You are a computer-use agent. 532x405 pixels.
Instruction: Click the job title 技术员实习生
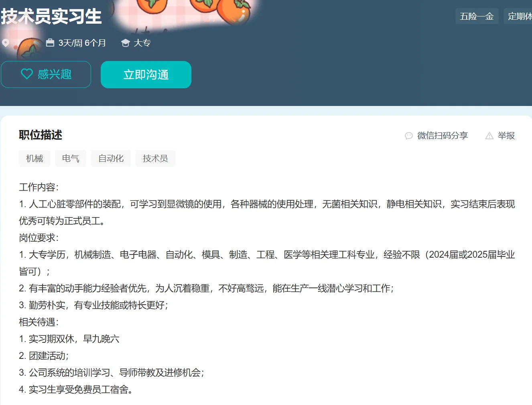[51, 17]
